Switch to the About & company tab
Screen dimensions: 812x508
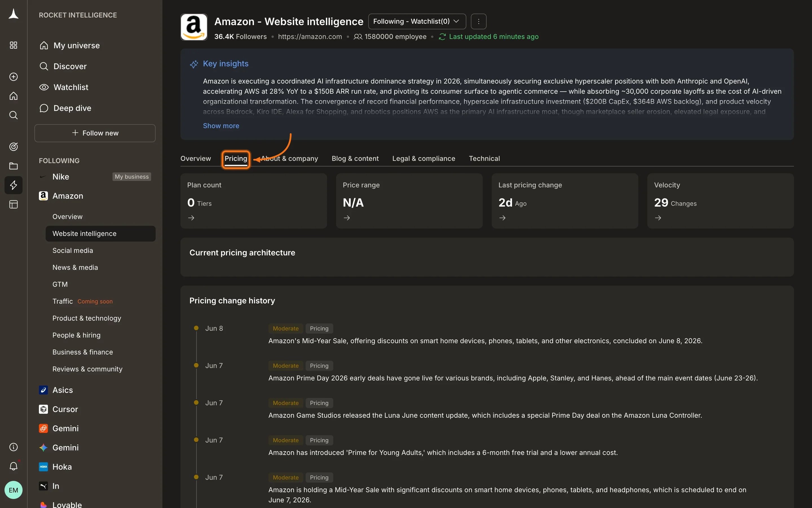tap(290, 159)
